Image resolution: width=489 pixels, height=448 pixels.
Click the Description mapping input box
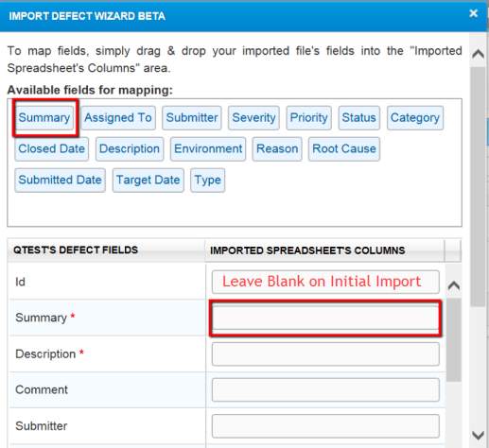click(x=325, y=354)
